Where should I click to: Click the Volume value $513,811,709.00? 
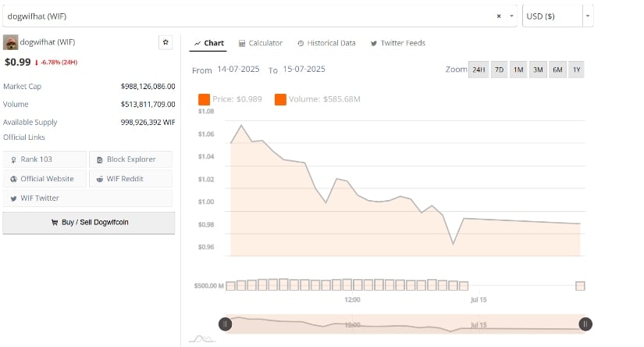click(148, 105)
